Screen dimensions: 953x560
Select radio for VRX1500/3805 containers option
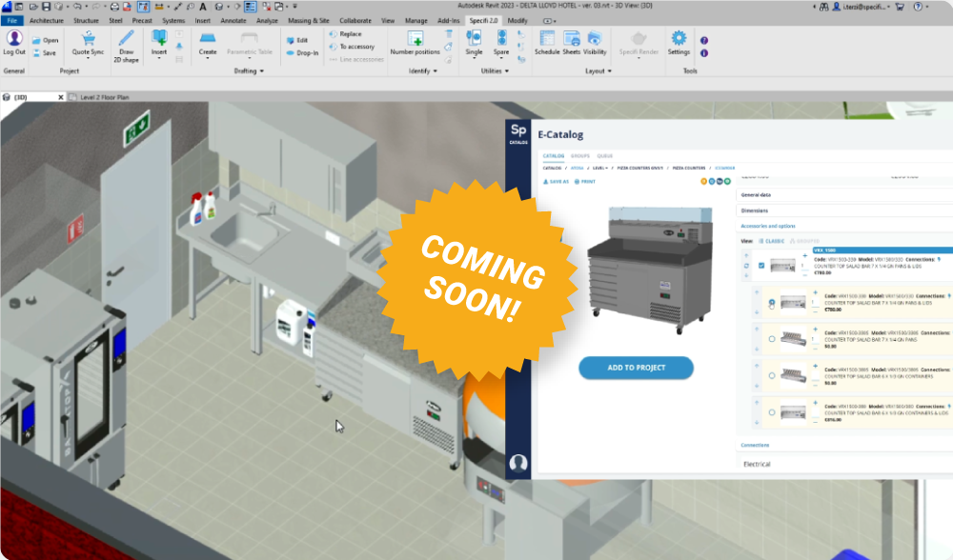coord(771,375)
